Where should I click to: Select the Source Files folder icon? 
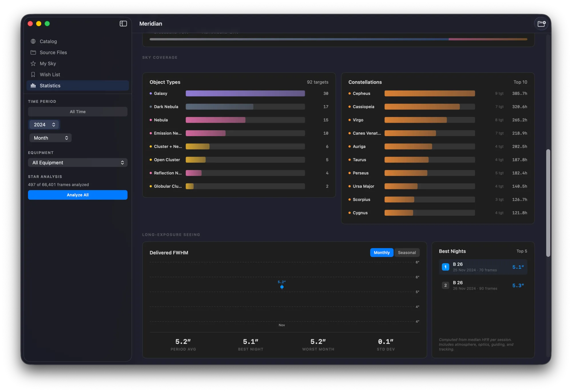coord(33,52)
